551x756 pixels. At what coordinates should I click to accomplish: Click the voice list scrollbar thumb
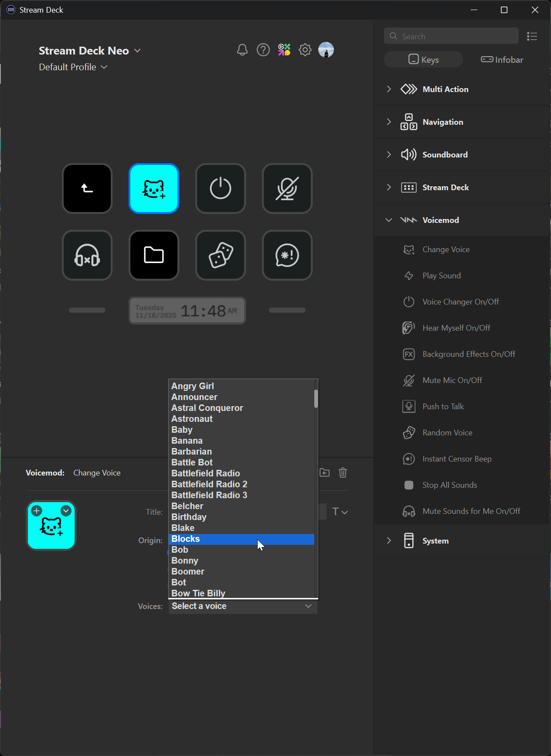316,399
